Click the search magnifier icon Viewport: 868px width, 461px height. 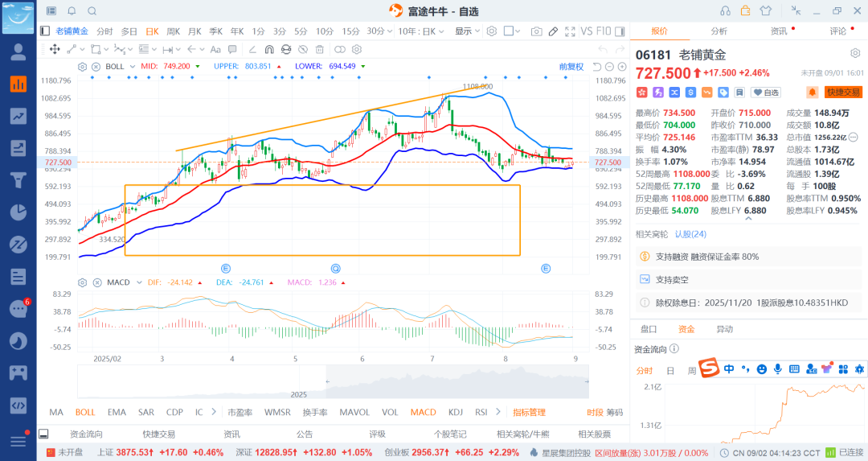[92, 11]
